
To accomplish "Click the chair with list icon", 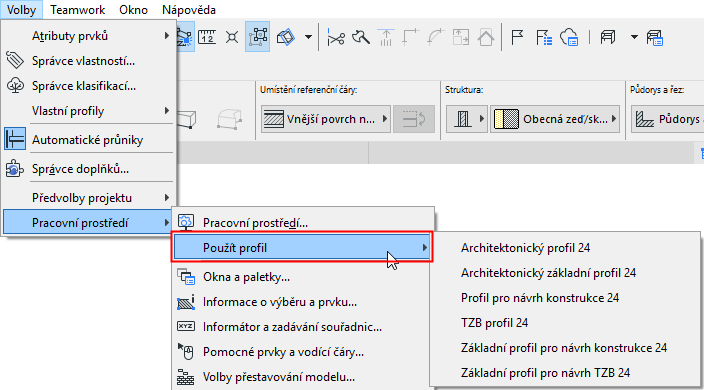I will pyautogui.click(x=655, y=37).
